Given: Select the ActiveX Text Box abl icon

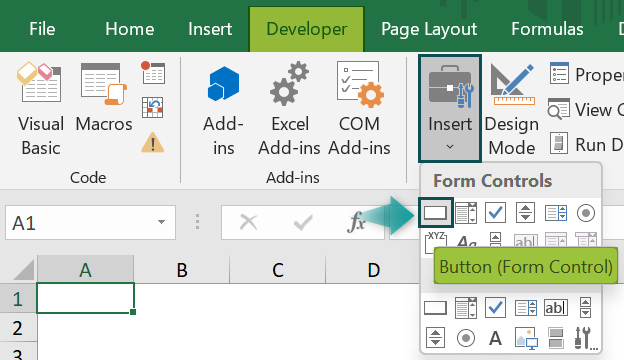Looking at the screenshot, I should (556, 308).
